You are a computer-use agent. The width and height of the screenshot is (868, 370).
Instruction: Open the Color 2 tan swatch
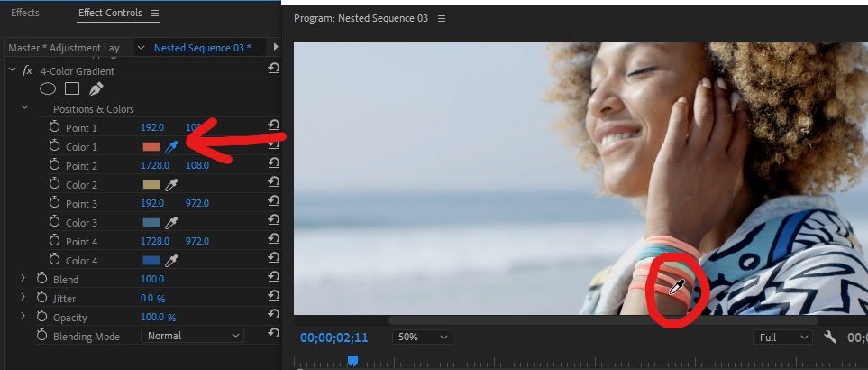151,184
